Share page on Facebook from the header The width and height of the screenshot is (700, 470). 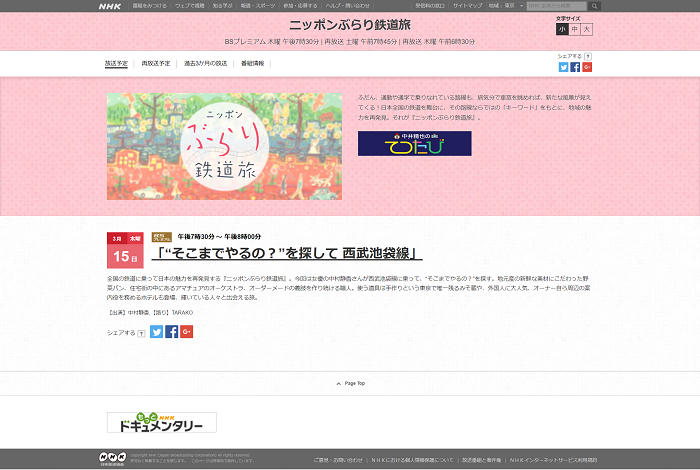click(x=575, y=67)
